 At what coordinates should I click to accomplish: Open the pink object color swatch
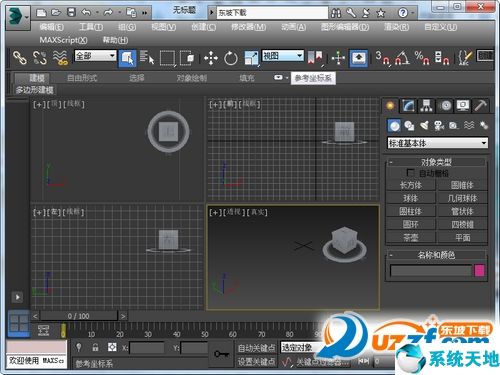tap(480, 270)
